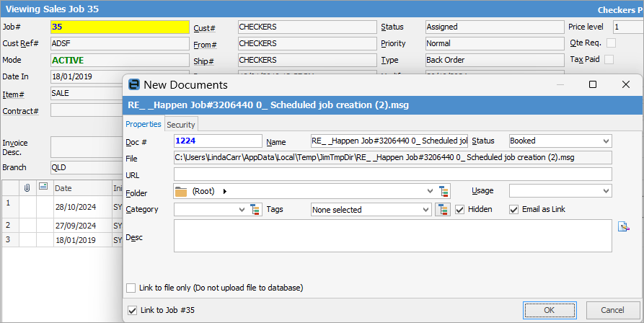Click the document Name field
Viewport: 644px width, 323px height.
[x=389, y=141]
